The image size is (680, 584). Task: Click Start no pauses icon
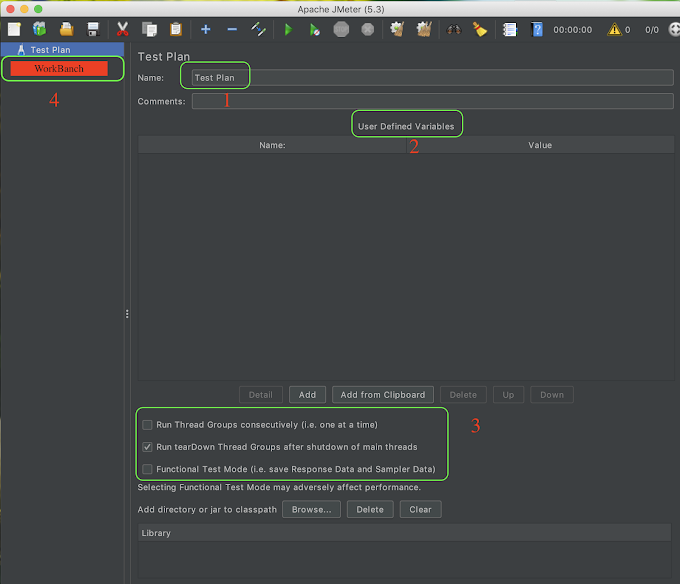click(315, 29)
